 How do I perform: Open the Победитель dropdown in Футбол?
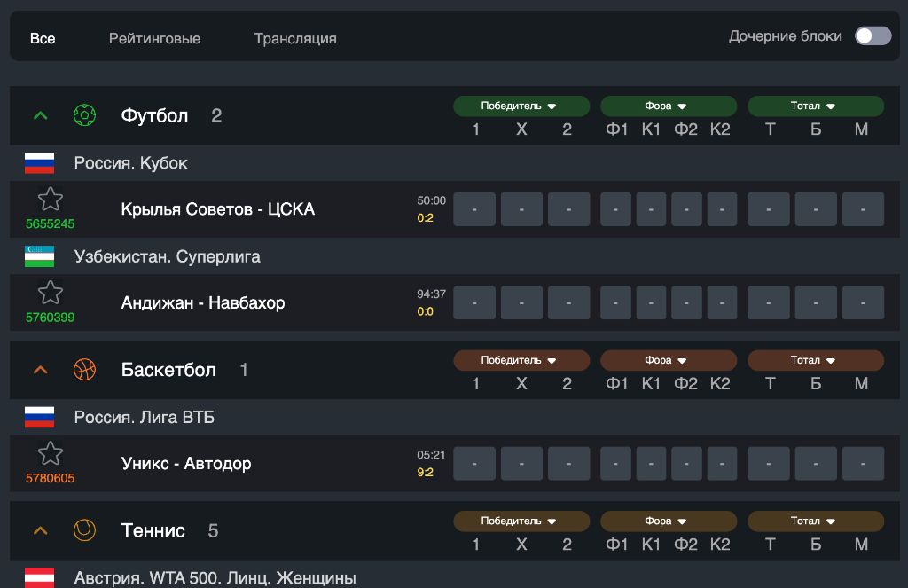521,106
